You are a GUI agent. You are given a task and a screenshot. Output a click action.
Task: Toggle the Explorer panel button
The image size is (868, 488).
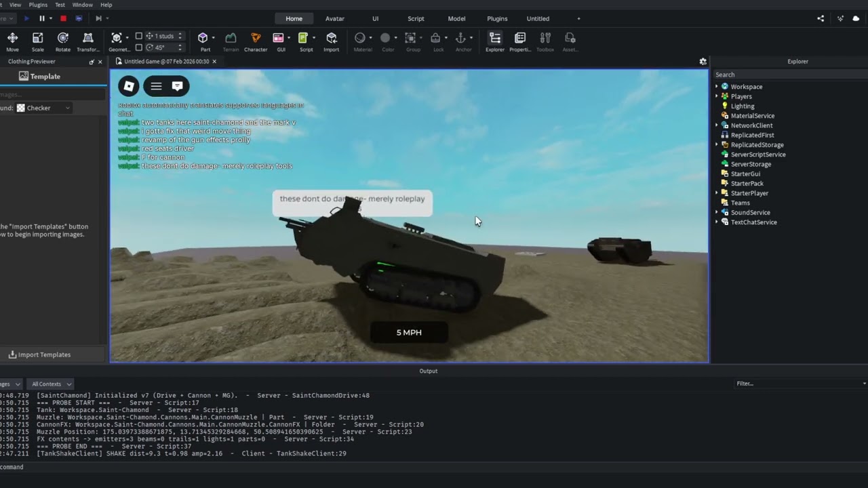coord(495,41)
